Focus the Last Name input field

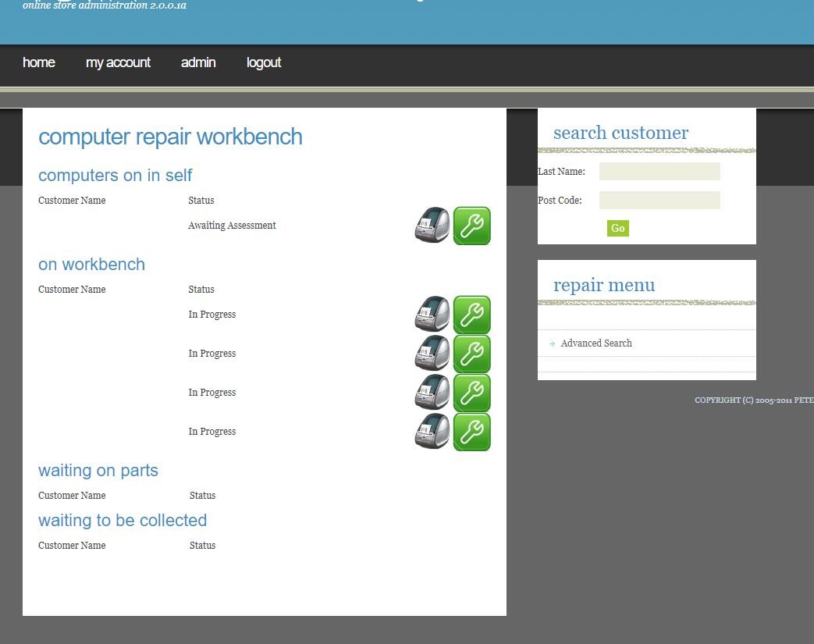pos(659,172)
